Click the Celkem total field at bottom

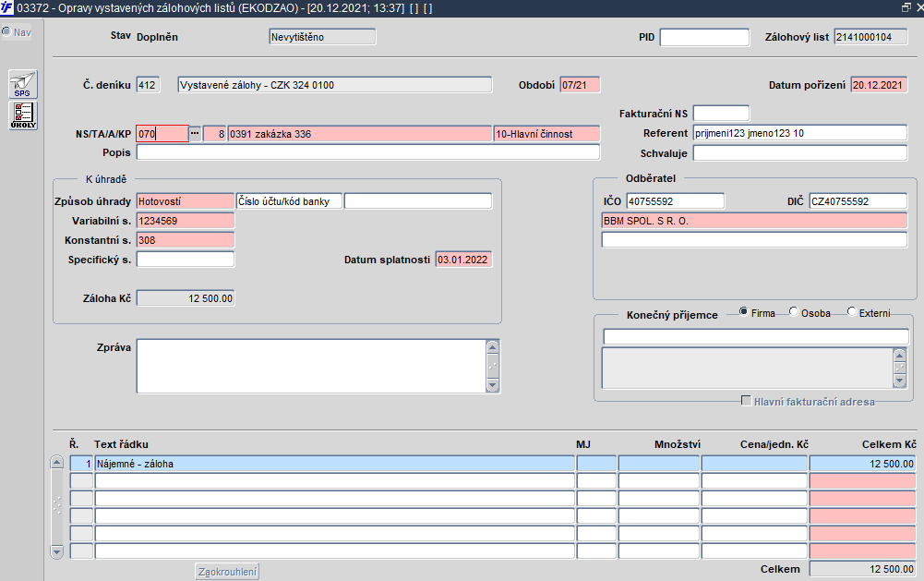point(863,569)
